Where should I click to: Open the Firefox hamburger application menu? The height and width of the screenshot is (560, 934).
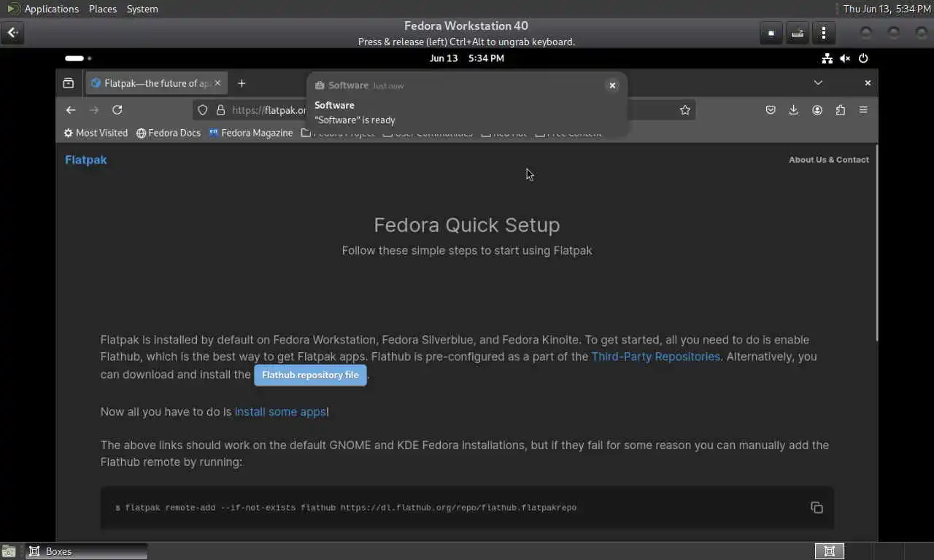[x=864, y=110]
